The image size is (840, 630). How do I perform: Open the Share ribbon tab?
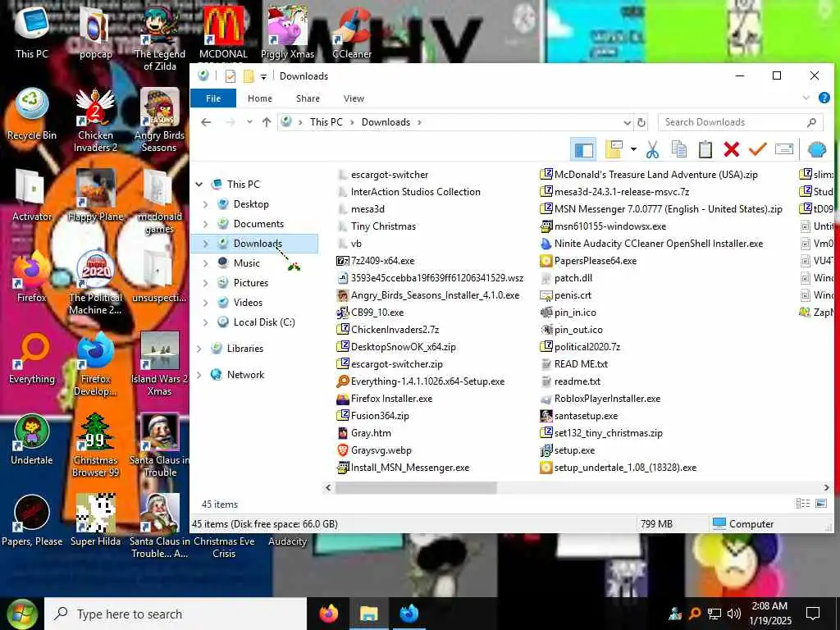click(x=308, y=98)
